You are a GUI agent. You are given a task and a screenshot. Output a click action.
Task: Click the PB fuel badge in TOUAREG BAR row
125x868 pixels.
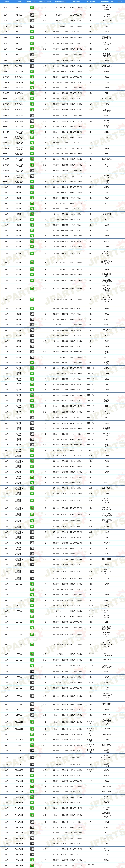pyautogui.click(x=32, y=740)
